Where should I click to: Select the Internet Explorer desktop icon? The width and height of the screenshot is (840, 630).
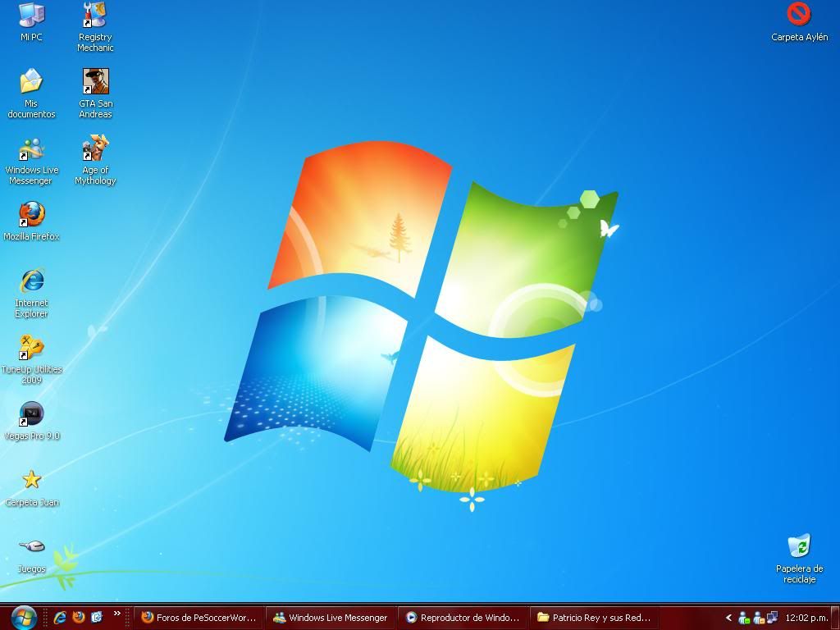(x=31, y=293)
